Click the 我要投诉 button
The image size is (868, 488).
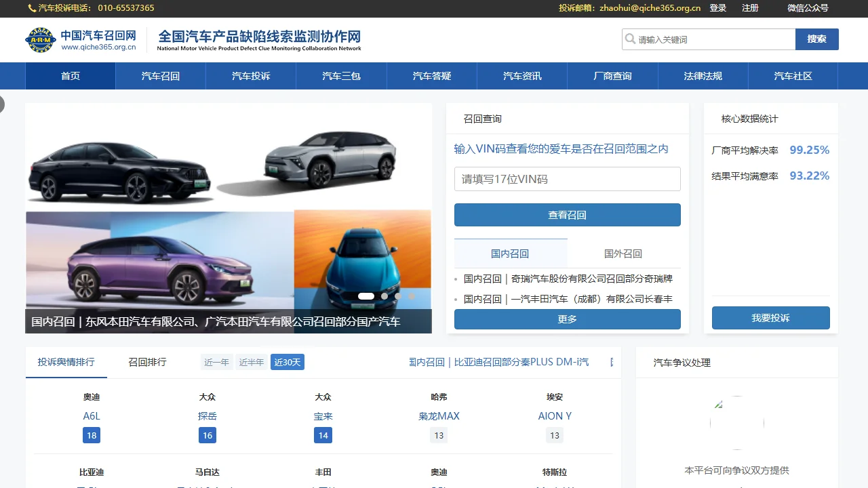tap(770, 317)
